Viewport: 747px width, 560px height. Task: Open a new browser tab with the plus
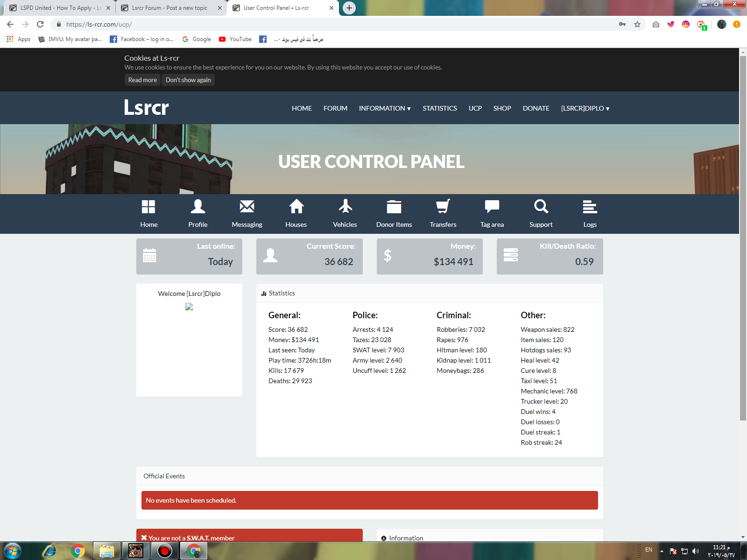click(349, 8)
